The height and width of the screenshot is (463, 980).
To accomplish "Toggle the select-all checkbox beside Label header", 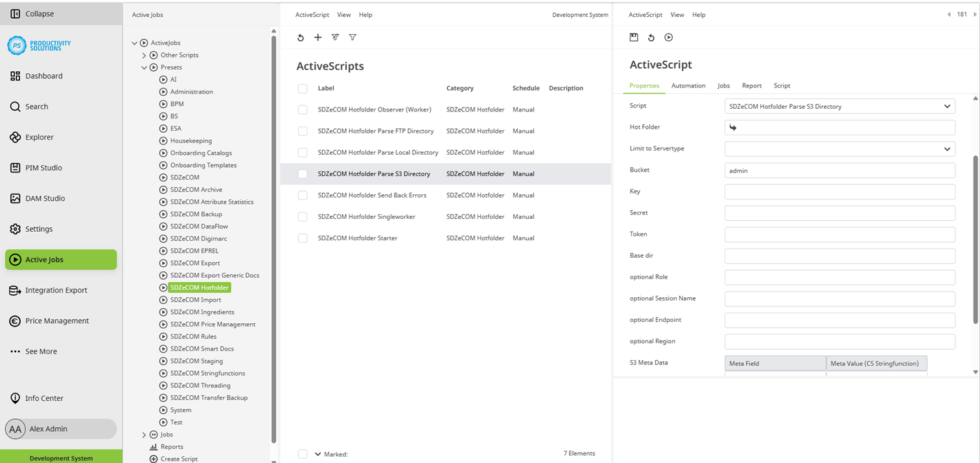I will [x=303, y=88].
